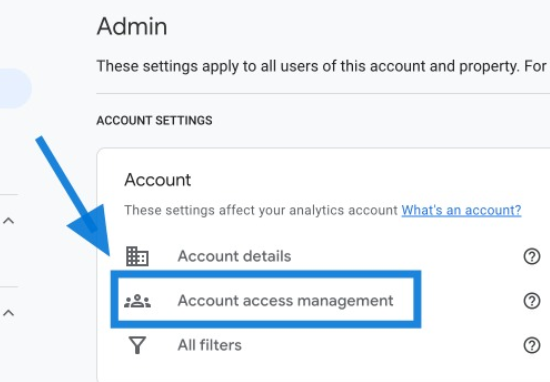Click the horizontal divider below the Admin description
This screenshot has height=382, width=550.
[323, 94]
